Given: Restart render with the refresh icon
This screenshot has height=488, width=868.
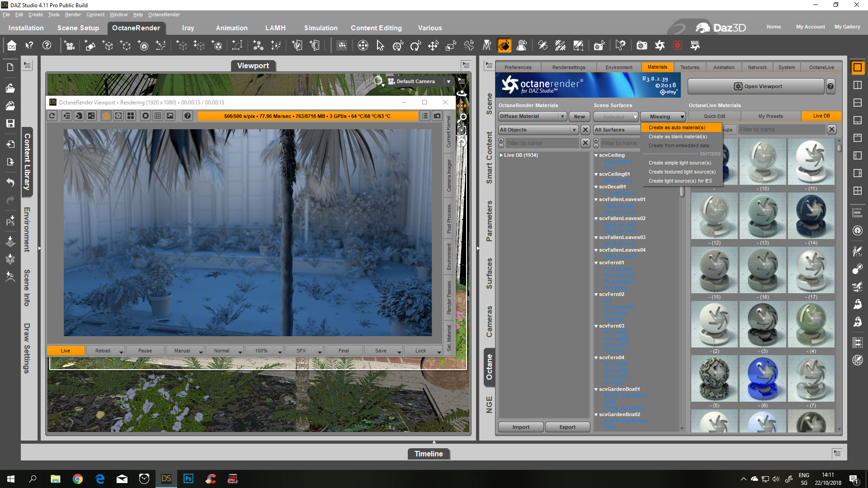Looking at the screenshot, I should pos(52,116).
